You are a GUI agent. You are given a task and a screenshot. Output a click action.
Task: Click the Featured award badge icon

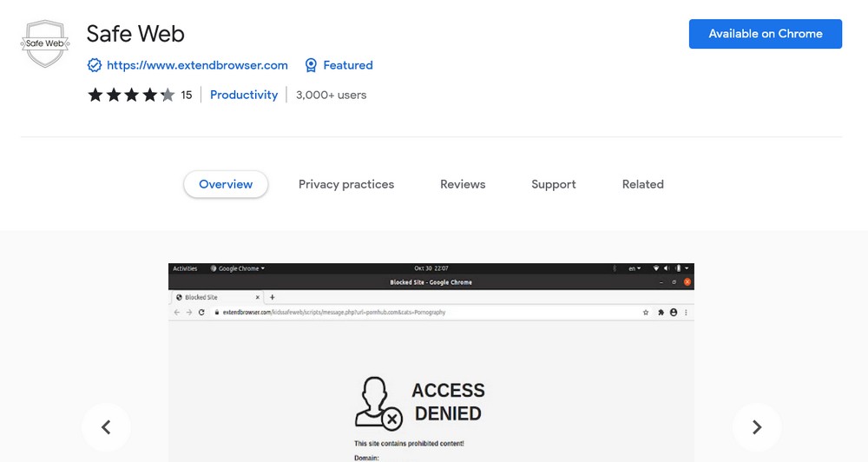(311, 65)
